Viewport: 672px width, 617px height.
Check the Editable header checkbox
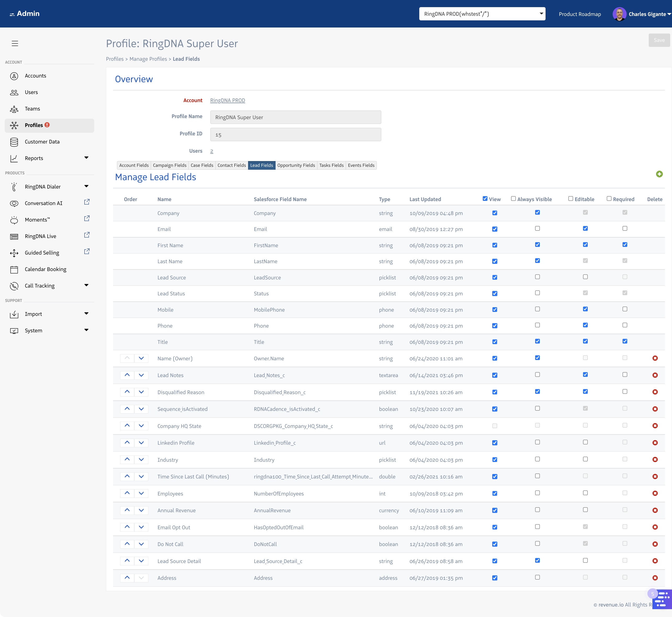tap(570, 199)
